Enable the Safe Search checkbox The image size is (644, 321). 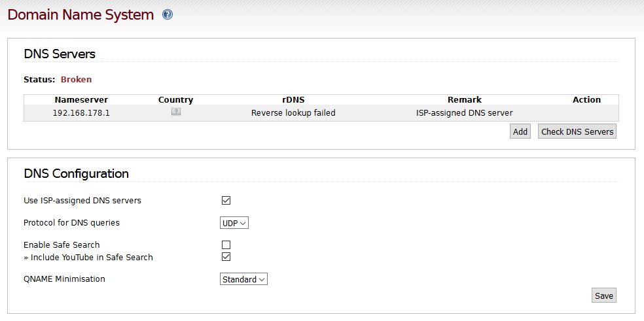coord(226,245)
